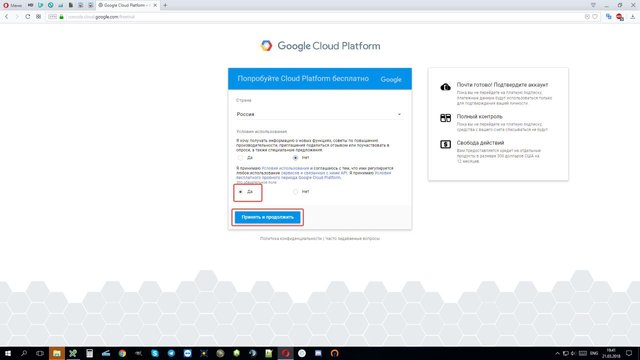Open Task View in the taskbar
This screenshot has height=360, width=640.
point(40,353)
